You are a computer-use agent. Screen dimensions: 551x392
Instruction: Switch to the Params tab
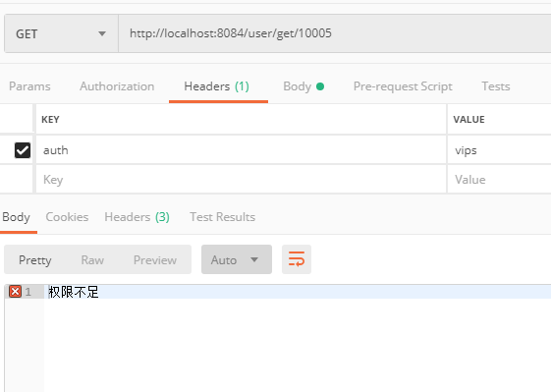29,86
